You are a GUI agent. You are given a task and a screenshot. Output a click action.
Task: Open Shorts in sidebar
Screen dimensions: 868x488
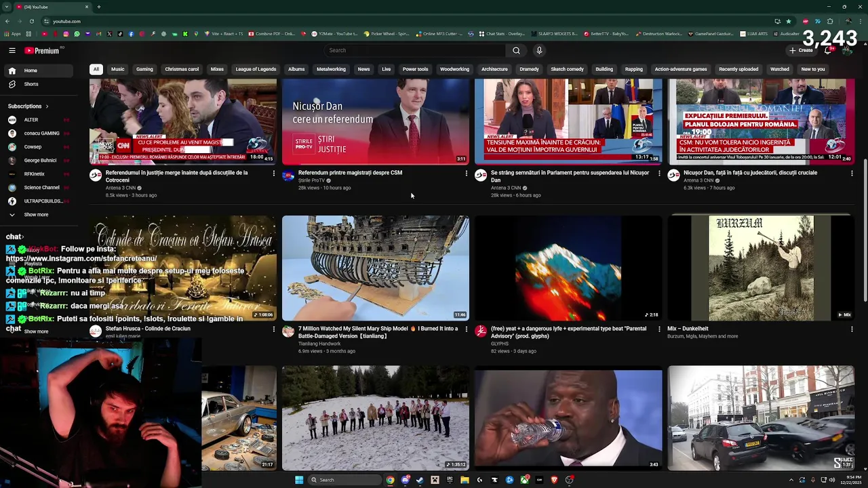point(37,84)
